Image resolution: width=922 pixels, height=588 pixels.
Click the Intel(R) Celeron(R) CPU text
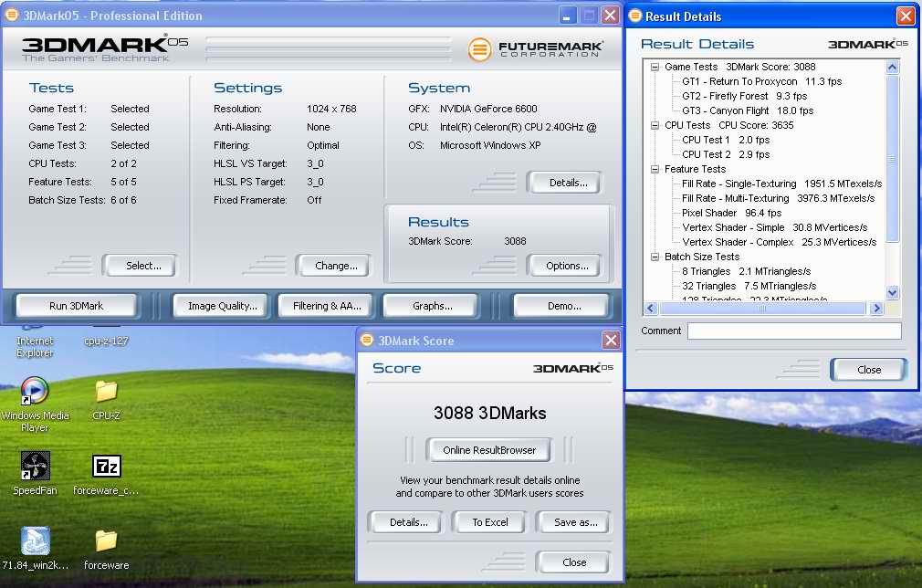(518, 127)
